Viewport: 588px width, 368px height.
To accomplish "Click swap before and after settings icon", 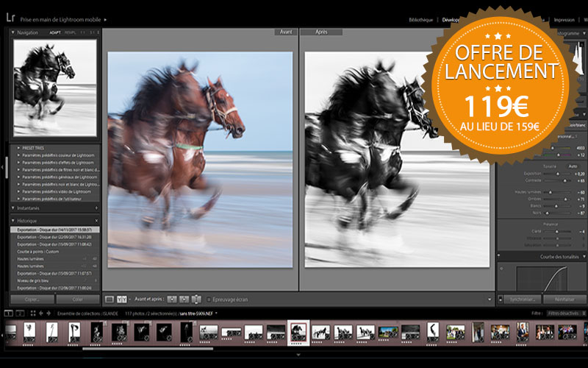I will pos(196,300).
